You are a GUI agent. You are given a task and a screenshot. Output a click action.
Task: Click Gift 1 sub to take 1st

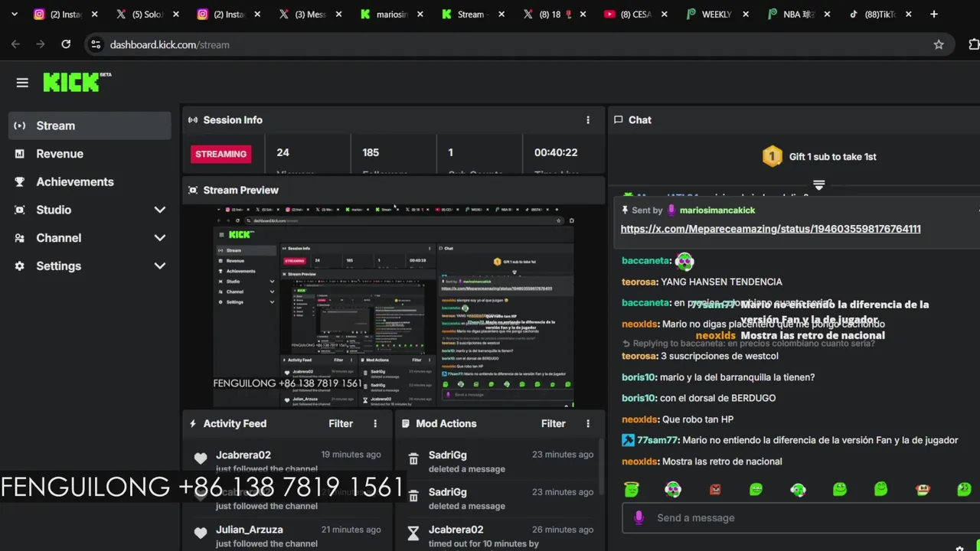coord(832,157)
